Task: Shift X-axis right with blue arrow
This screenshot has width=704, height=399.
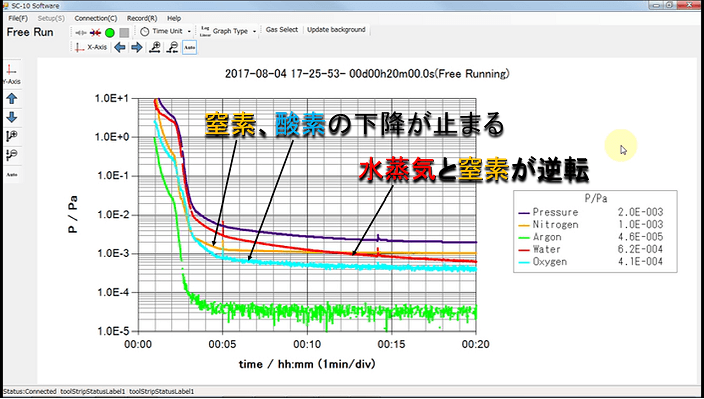Action: 136,47
